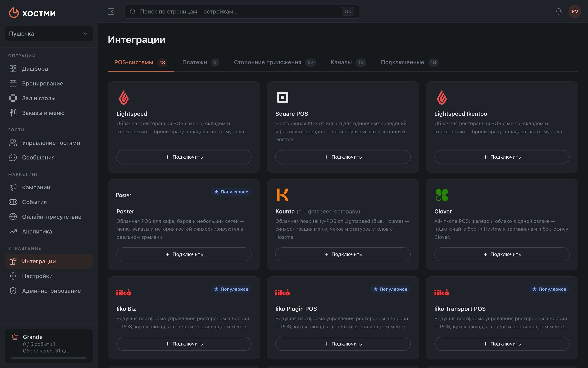The image size is (588, 368).
Task: Click the Сообщения chat bubble icon
Action: click(13, 157)
